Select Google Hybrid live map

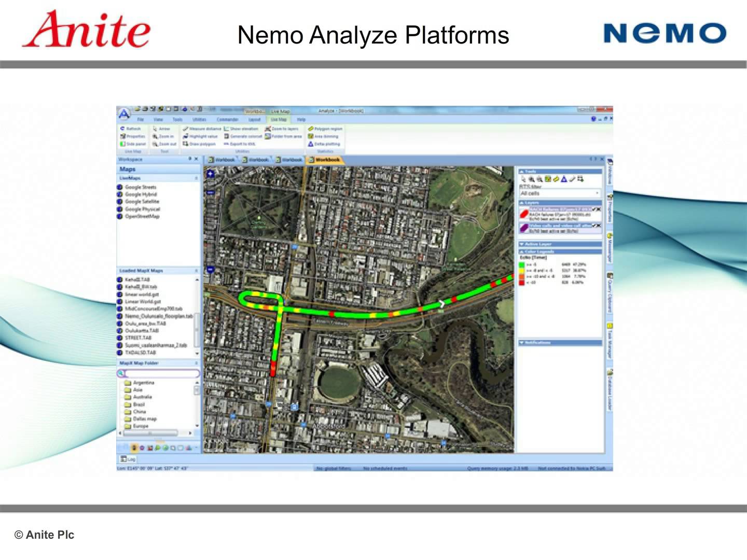[x=137, y=194]
